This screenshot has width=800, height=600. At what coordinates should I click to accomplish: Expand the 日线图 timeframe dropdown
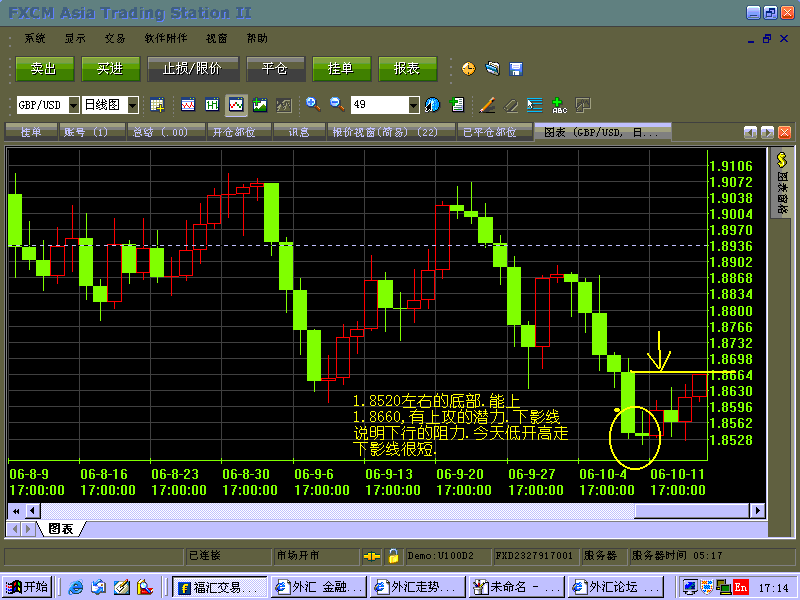point(133,104)
